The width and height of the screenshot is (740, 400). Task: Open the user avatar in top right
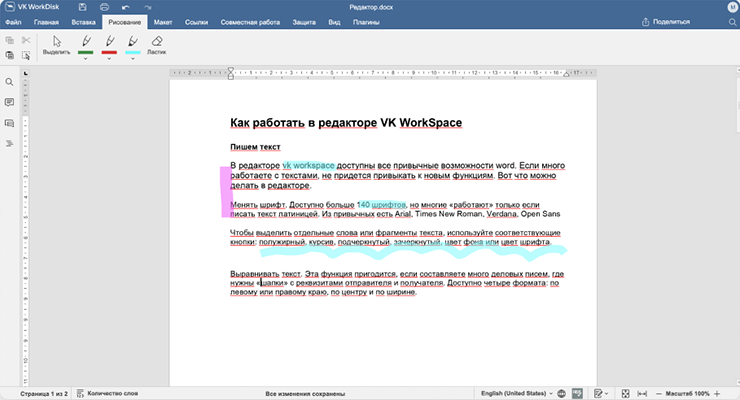click(x=732, y=7)
